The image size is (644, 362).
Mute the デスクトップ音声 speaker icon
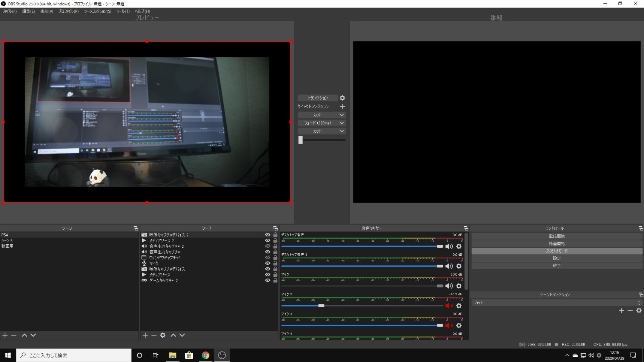tap(449, 247)
